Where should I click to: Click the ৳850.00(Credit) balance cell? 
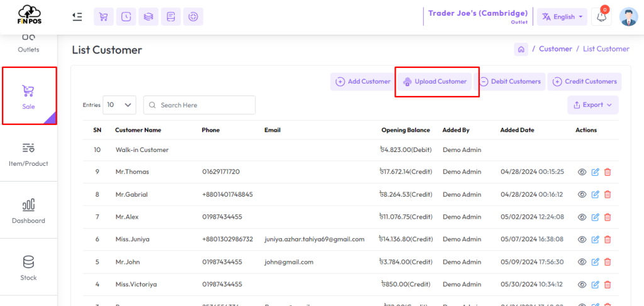[406, 284]
